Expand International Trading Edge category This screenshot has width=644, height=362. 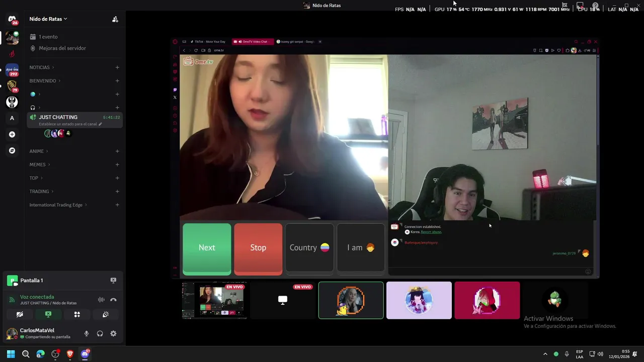click(58, 205)
